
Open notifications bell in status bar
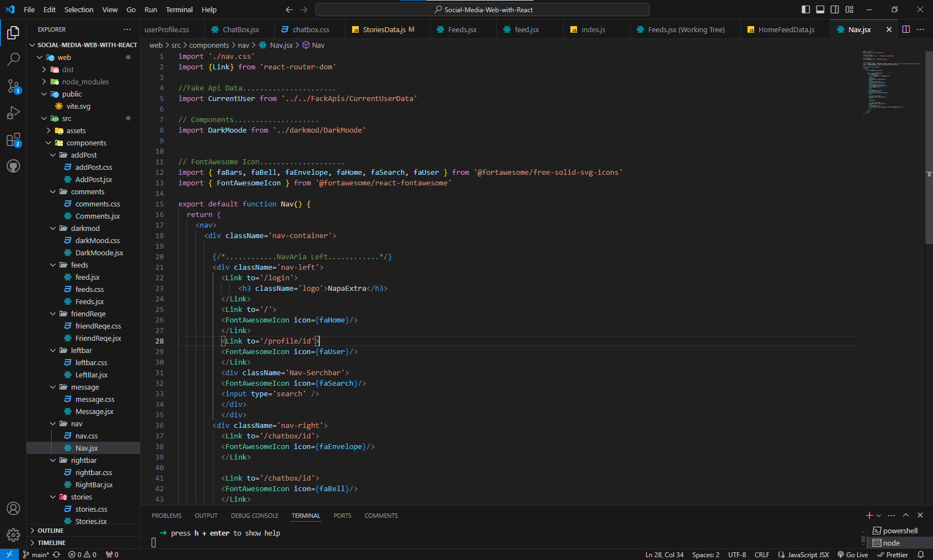tap(921, 554)
